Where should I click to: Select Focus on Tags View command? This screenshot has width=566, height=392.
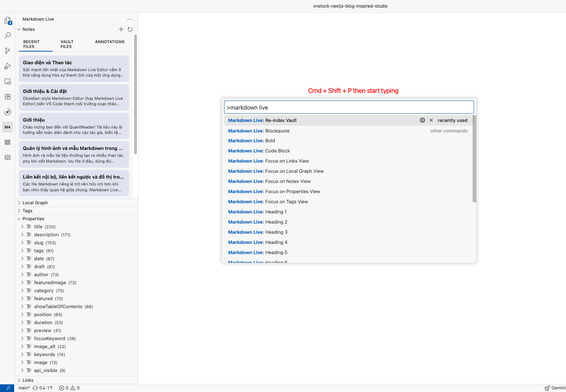tap(348, 202)
